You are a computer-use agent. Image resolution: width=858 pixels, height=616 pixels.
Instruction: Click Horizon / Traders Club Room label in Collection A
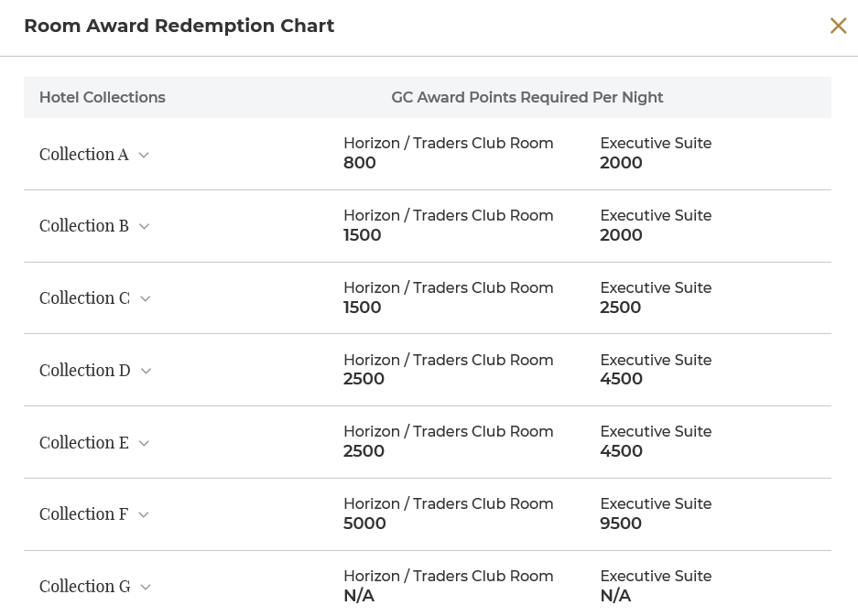[x=448, y=144]
